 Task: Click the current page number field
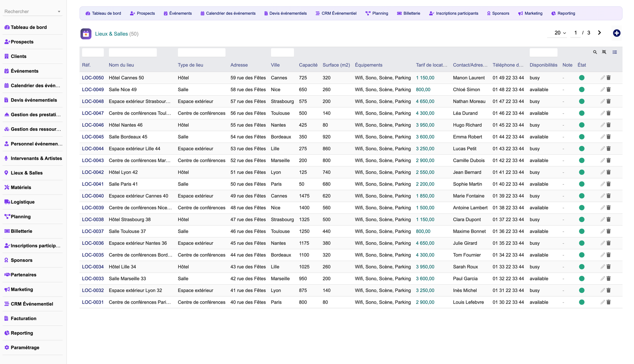click(576, 33)
